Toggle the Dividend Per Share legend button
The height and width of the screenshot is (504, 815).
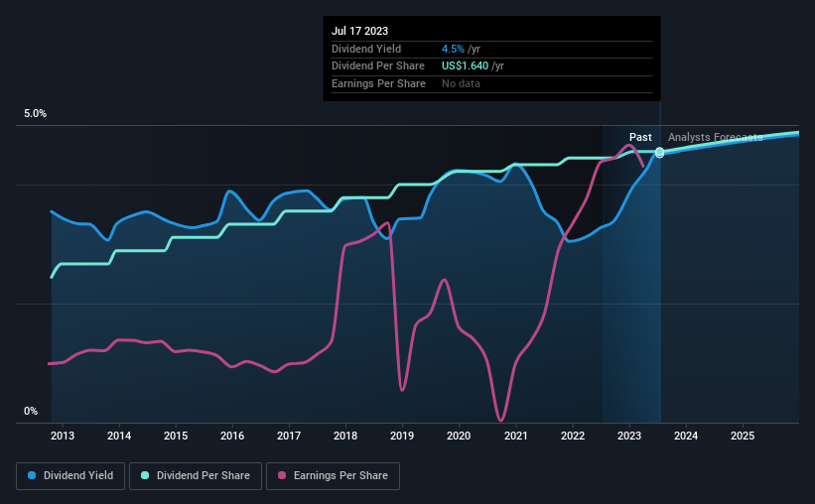point(196,476)
